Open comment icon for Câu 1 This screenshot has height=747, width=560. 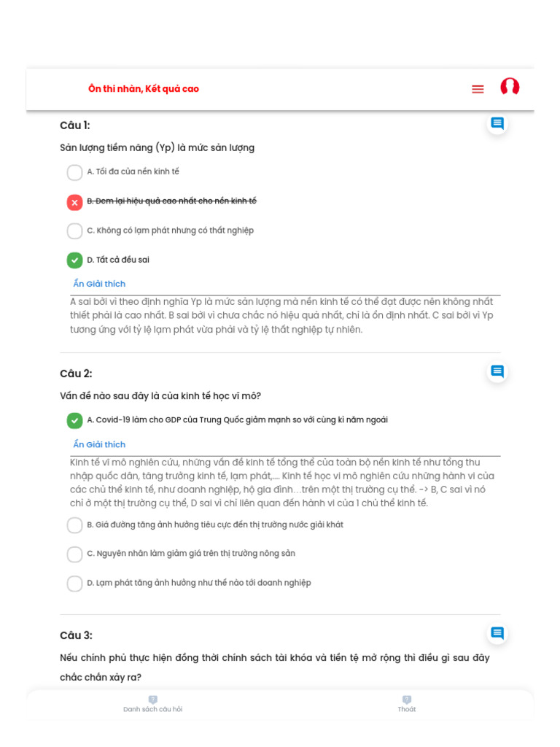coord(497,123)
